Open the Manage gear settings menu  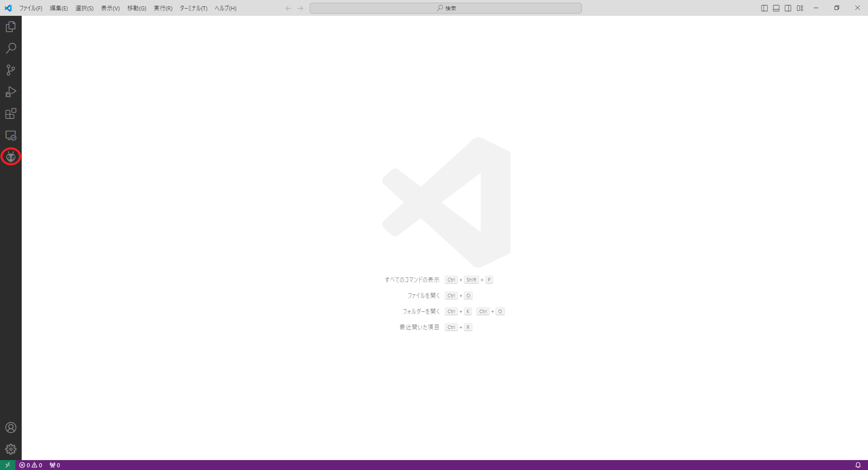tap(11, 449)
